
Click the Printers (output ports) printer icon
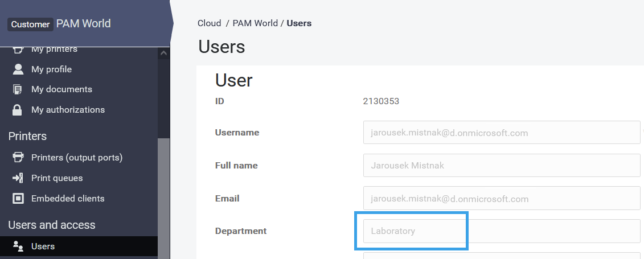18,157
